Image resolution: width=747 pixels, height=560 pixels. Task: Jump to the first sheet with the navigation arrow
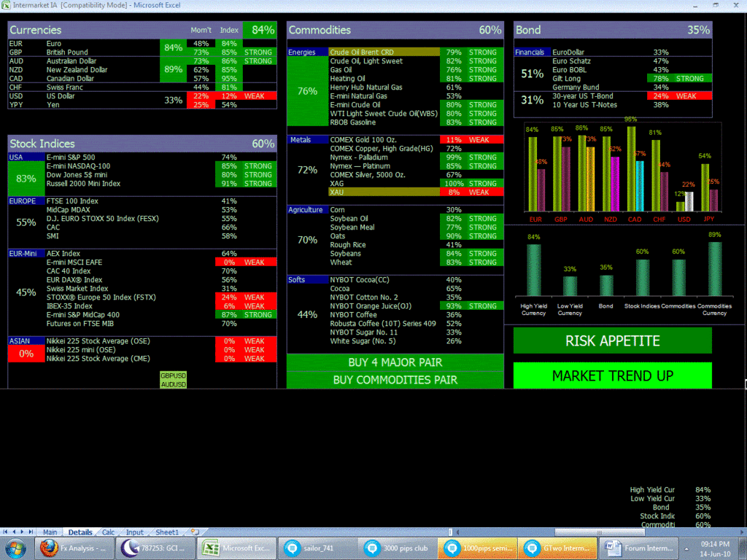5,532
